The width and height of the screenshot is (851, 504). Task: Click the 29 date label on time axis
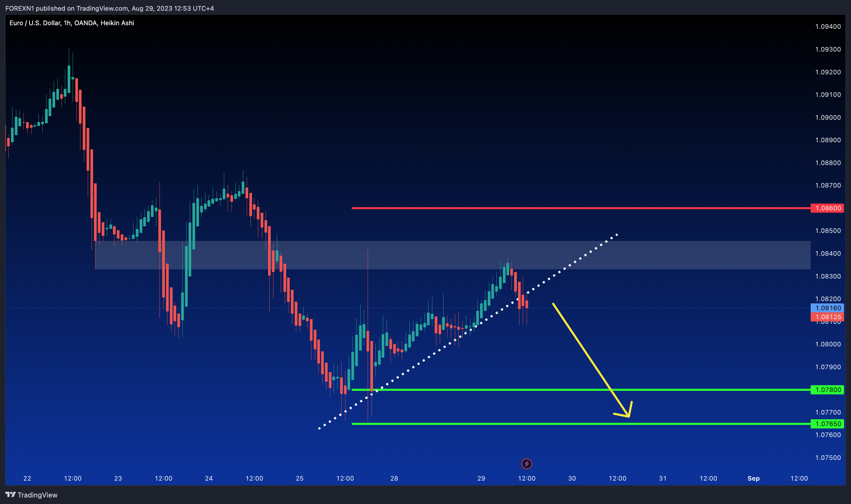(x=481, y=478)
